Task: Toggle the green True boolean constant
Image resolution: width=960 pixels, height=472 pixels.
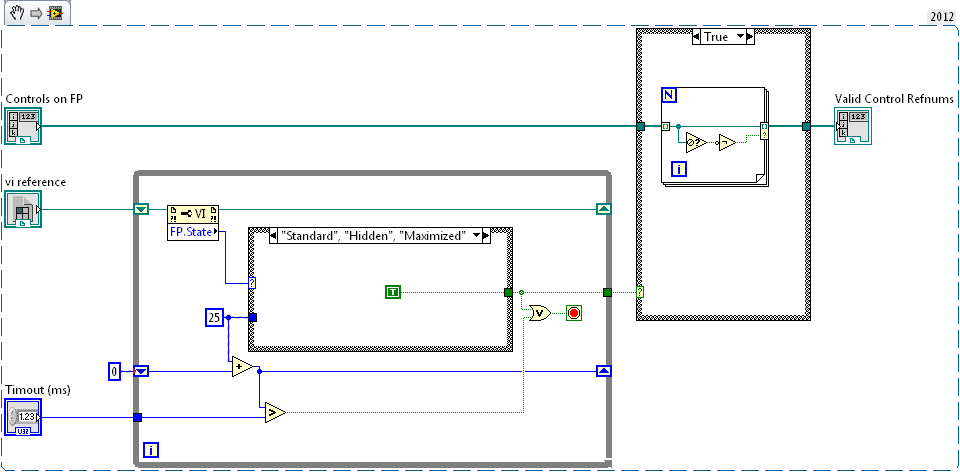Action: [x=392, y=292]
